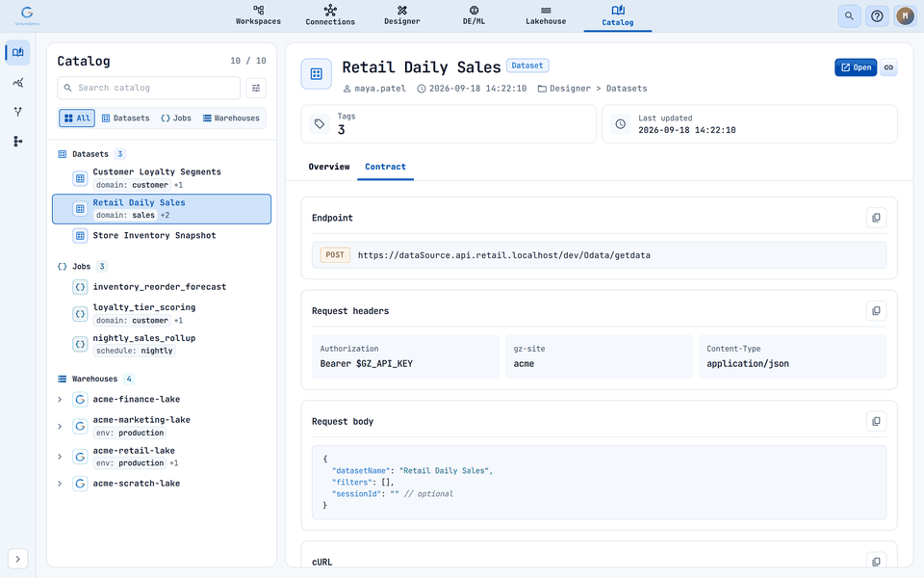
Task: Open the hierarchy tree sidebar icon
Action: coord(17,141)
